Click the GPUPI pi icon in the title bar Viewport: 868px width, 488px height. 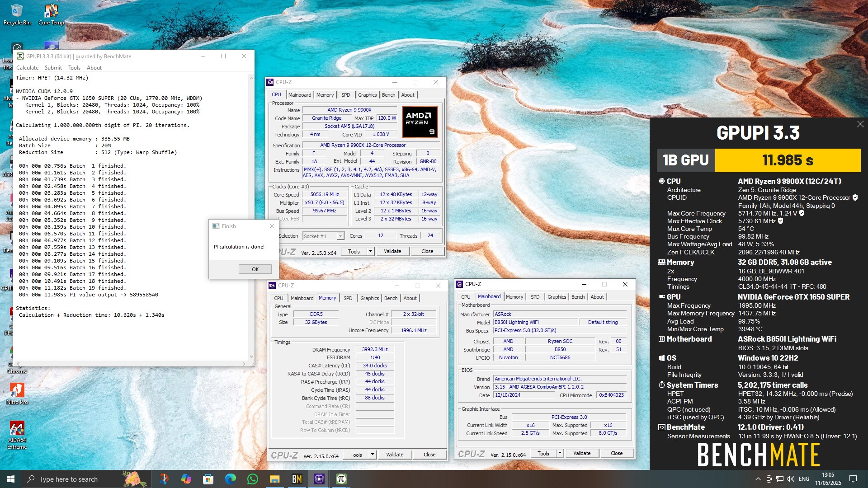click(20, 56)
